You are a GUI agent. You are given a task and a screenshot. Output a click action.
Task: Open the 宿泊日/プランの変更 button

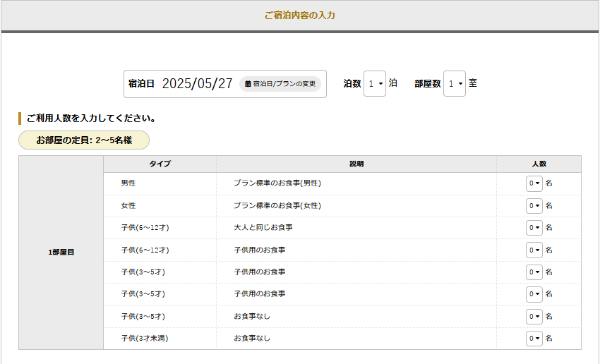(x=280, y=84)
